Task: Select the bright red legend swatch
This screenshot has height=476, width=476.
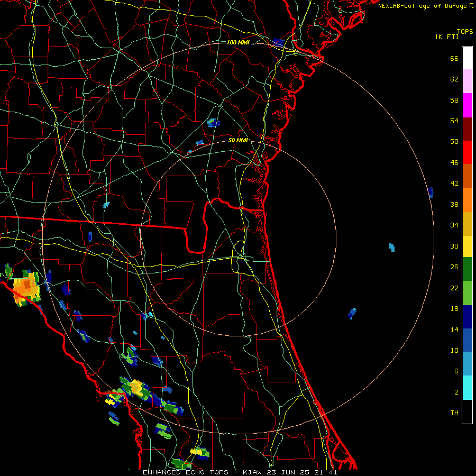Action: (x=467, y=152)
